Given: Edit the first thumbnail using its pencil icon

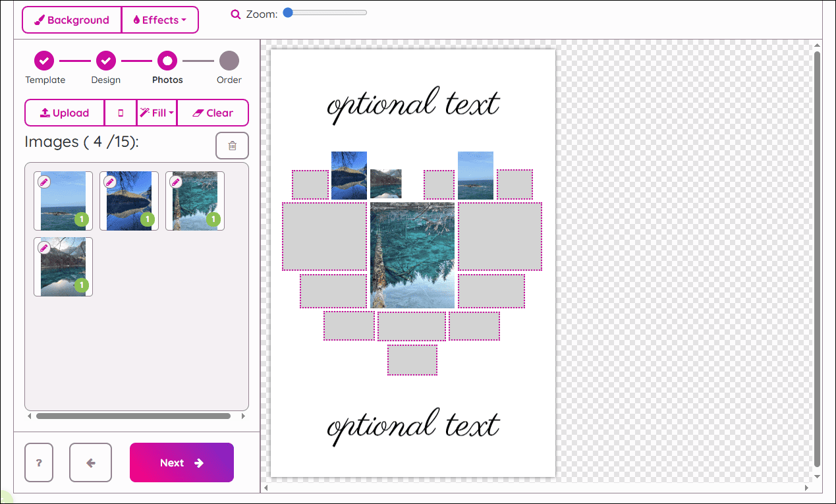Looking at the screenshot, I should (45, 181).
